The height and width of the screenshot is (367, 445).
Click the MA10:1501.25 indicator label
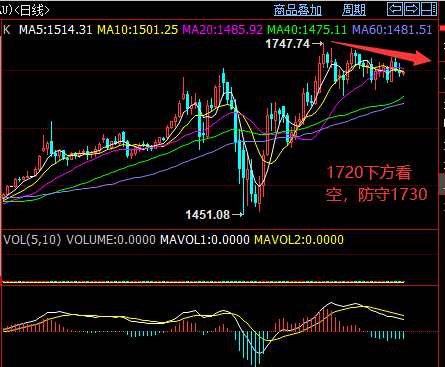point(137,30)
